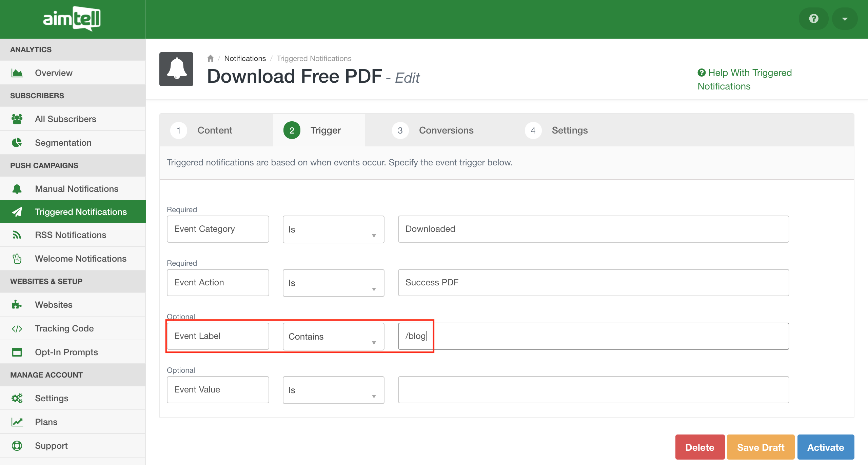868x465 pixels.
Task: Click the home icon in the breadcrumb
Action: (x=210, y=58)
